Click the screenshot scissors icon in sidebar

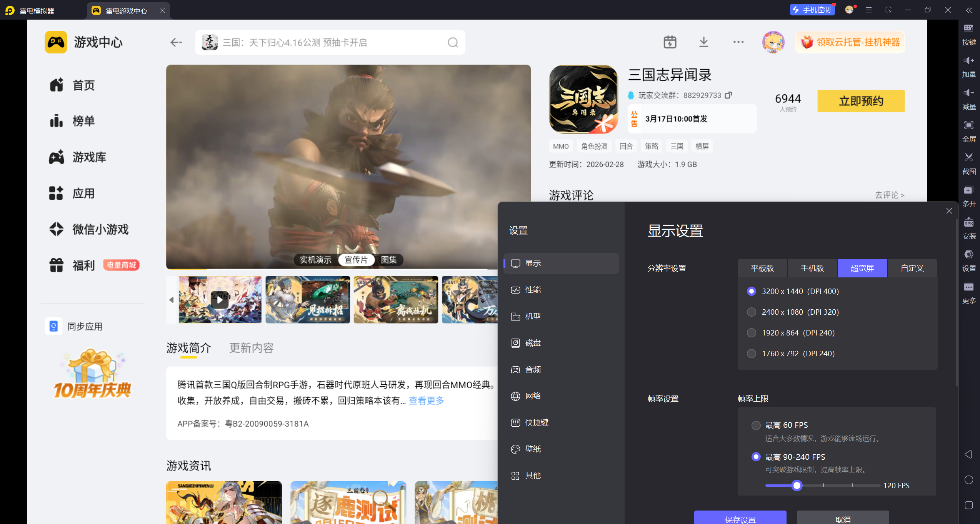[x=968, y=157]
